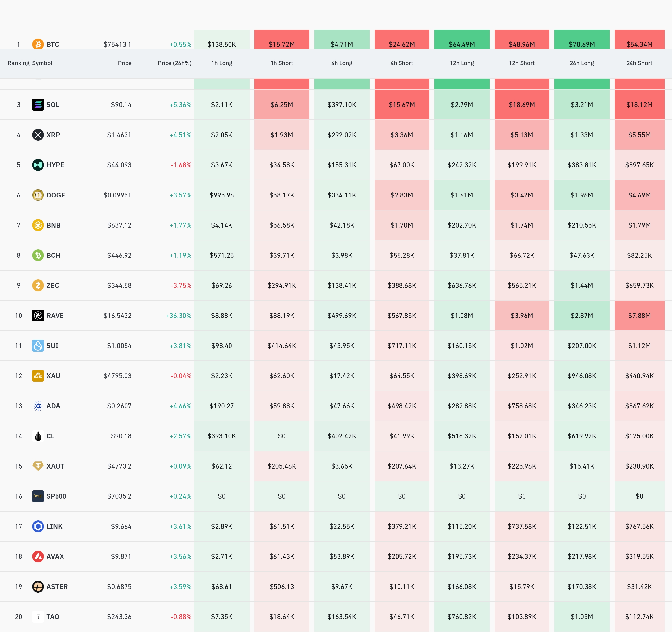Click the Avalanche AVAX icon
Screen dimensions: 672x632
pyautogui.click(x=38, y=556)
